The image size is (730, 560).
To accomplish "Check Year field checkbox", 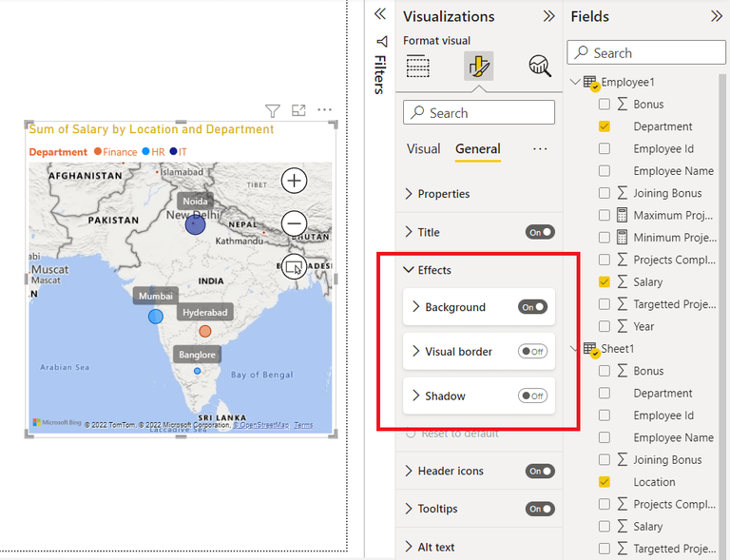I will (605, 326).
